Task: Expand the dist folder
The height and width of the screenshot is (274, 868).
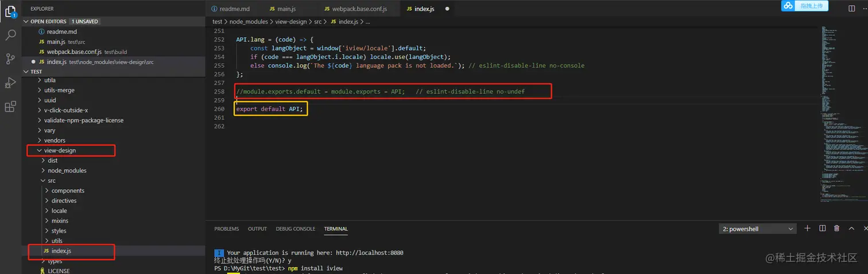Action: pyautogui.click(x=43, y=161)
